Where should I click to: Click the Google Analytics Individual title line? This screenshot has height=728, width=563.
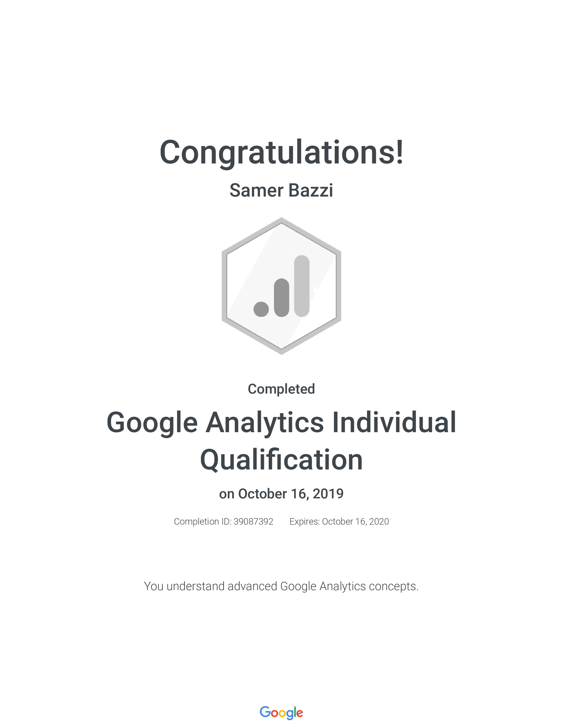[281, 423]
